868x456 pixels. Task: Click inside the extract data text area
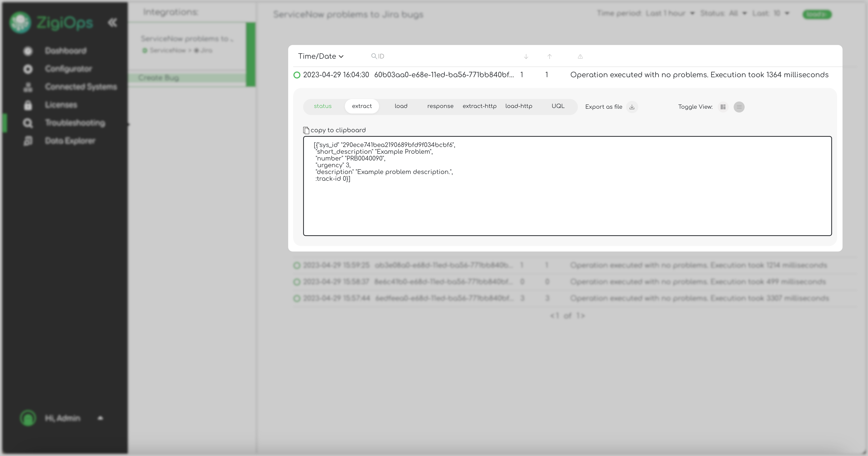567,202
